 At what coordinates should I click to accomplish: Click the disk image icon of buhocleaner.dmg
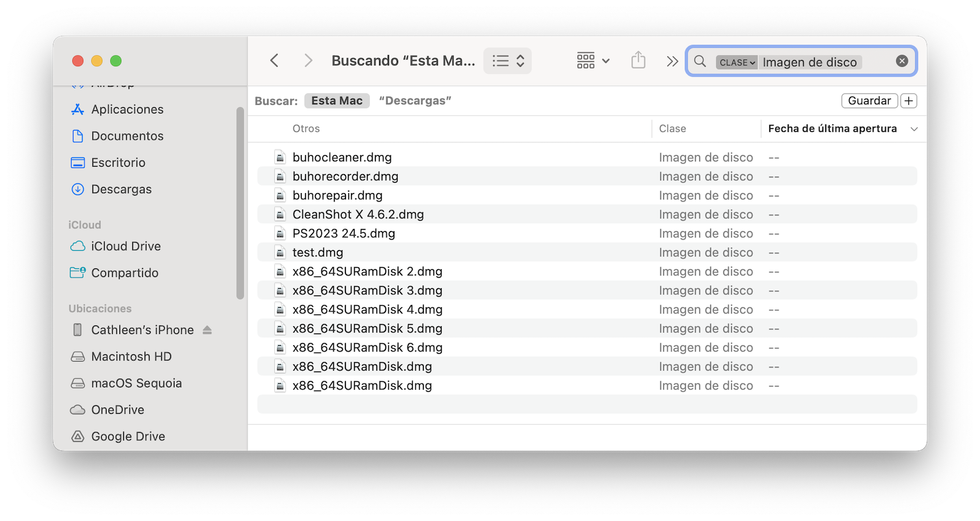pos(280,158)
